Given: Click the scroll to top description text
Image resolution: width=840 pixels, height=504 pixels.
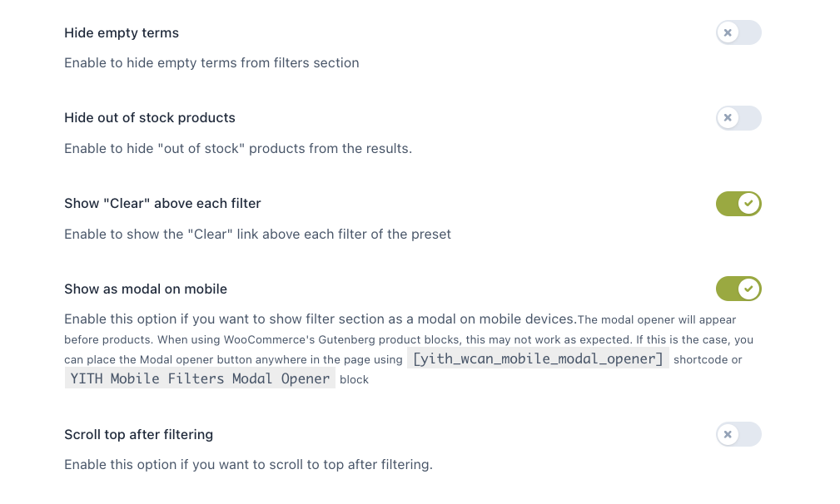Looking at the screenshot, I should point(248,465).
